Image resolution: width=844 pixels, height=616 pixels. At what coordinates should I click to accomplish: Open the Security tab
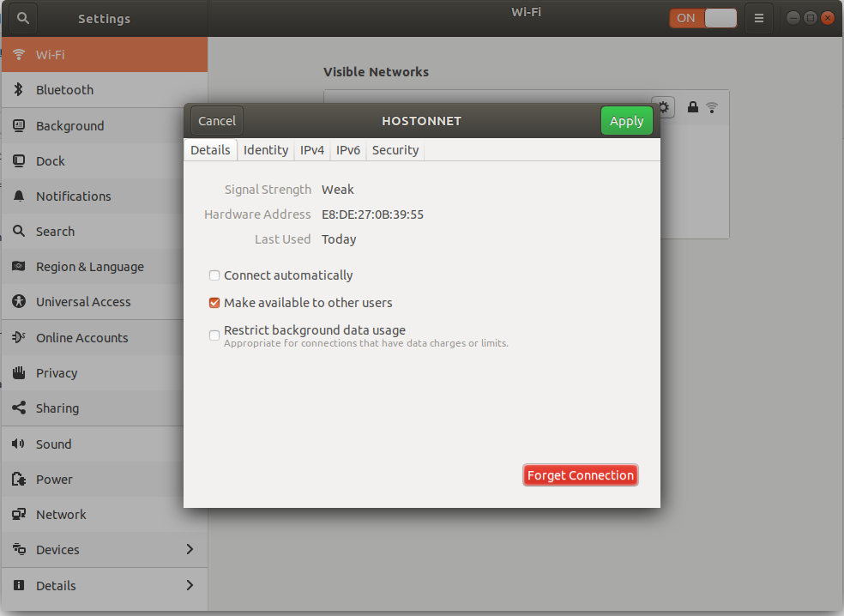click(x=395, y=149)
